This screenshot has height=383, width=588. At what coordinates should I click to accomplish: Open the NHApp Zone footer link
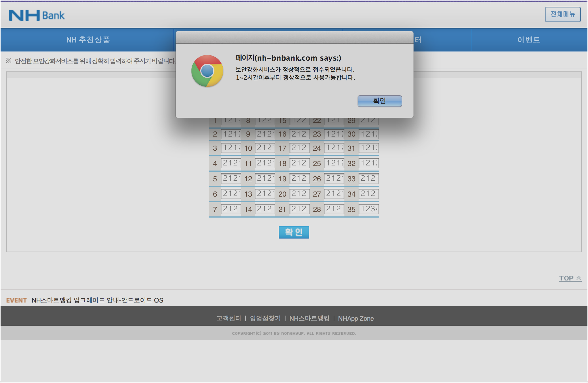tap(356, 318)
